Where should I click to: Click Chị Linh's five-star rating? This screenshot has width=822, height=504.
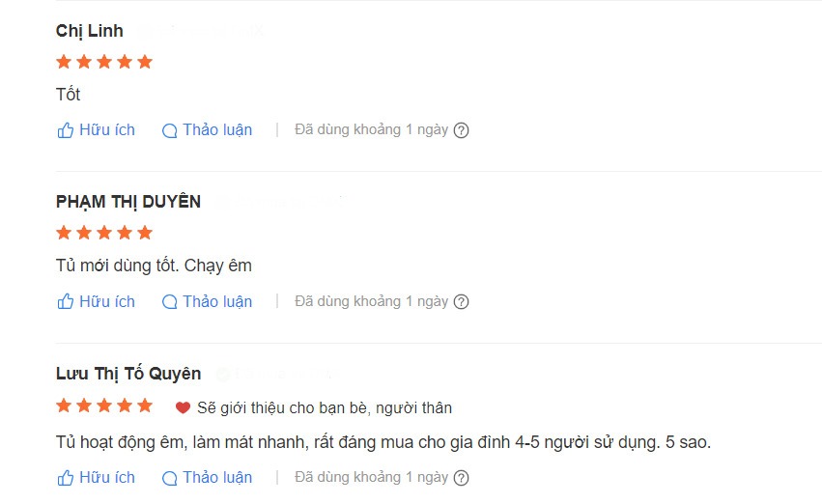[x=104, y=62]
